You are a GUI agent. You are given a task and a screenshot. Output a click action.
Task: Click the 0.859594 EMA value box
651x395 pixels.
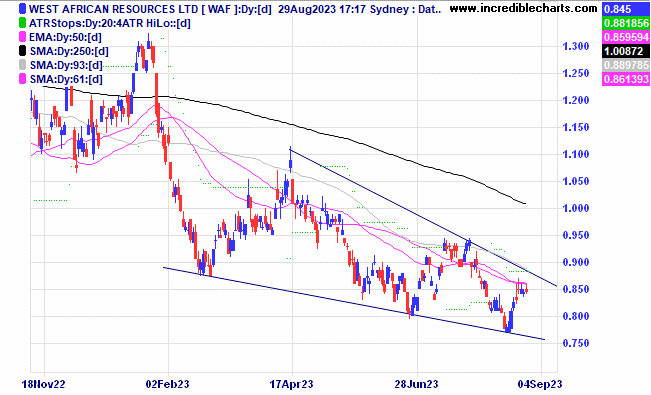tap(625, 37)
